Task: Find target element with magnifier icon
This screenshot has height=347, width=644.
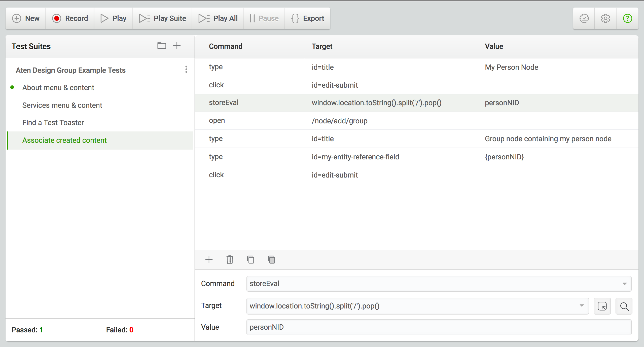Action: 624,306
